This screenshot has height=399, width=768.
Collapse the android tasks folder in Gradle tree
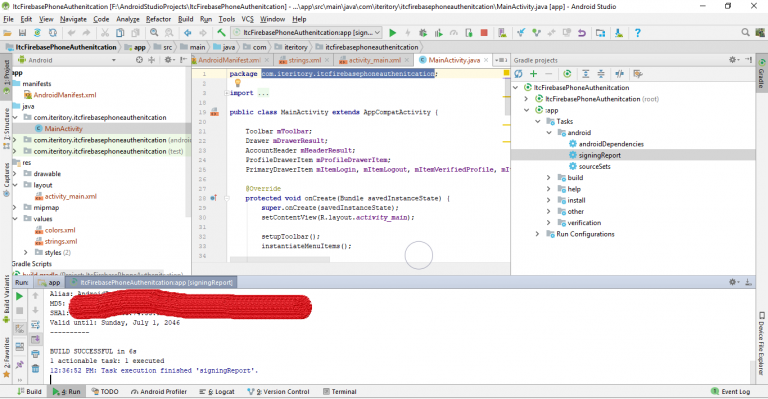[549, 133]
